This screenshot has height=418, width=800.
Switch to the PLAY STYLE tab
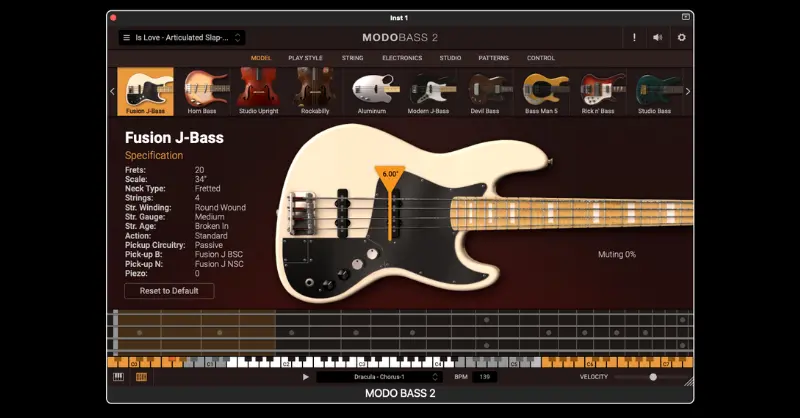pyautogui.click(x=305, y=58)
